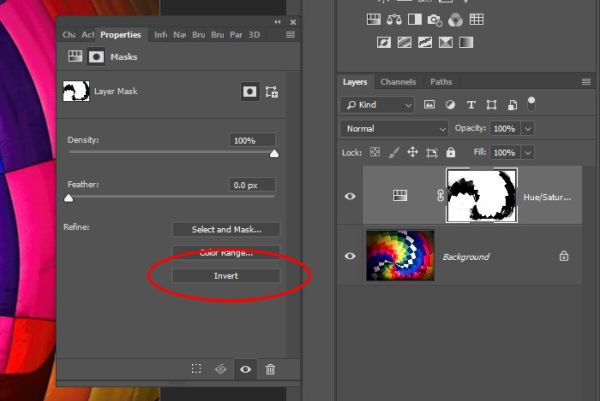Load selection from mask icon
Screen dimensions: 600x401
tap(196, 369)
